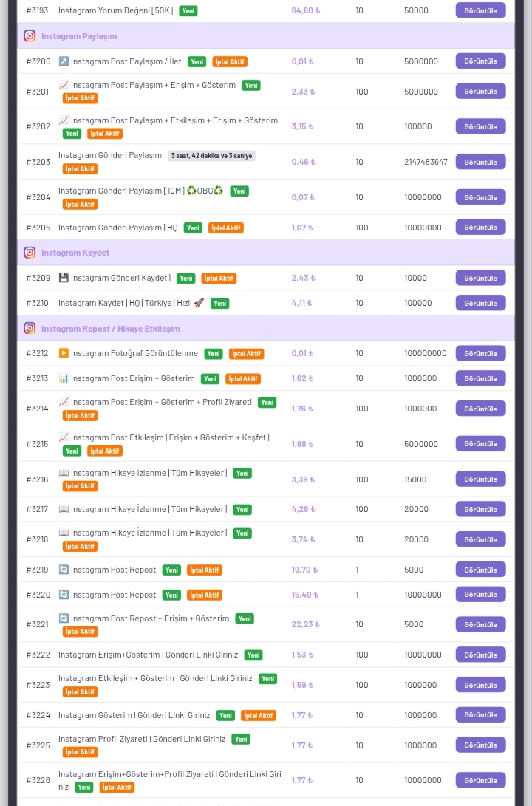The image size is (532, 806).
Task: Click the Yeni badge on service #3210
Action: (x=220, y=304)
